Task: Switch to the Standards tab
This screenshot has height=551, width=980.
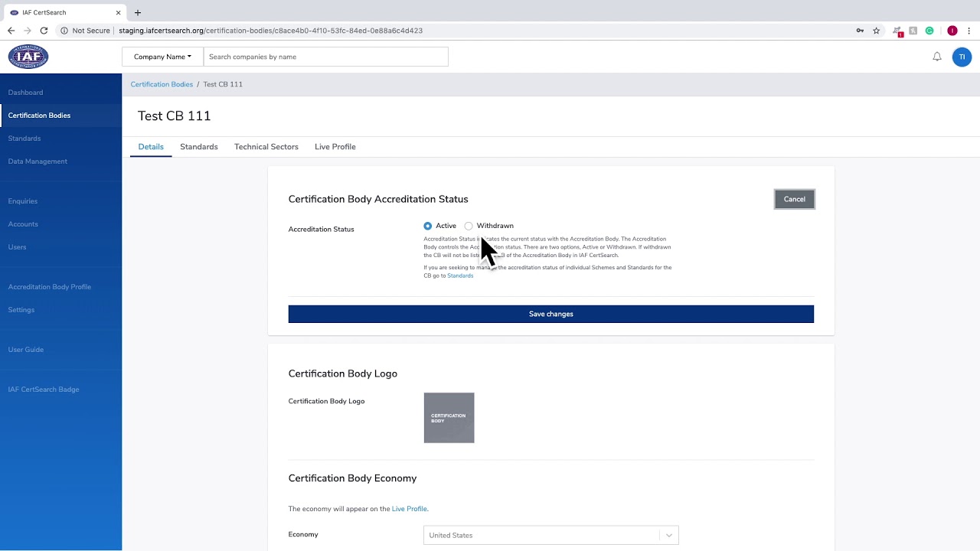Action: click(199, 147)
